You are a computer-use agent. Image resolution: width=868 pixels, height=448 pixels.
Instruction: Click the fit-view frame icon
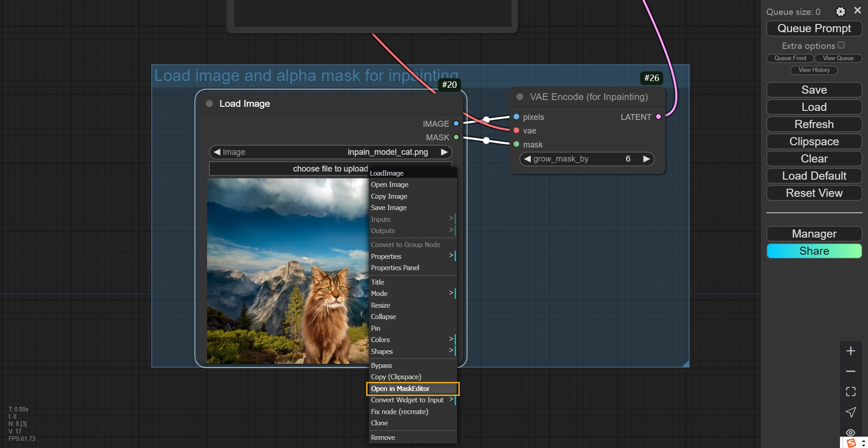tap(850, 391)
